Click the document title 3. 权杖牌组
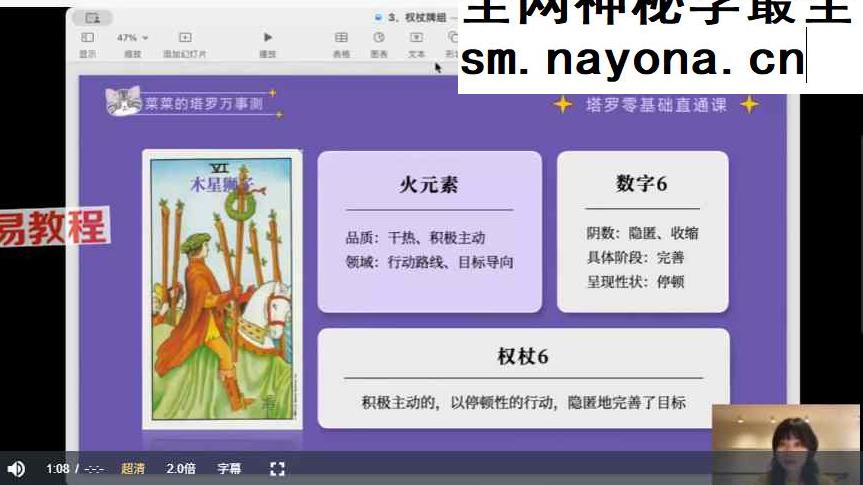The height and width of the screenshot is (485, 863). pos(416,18)
